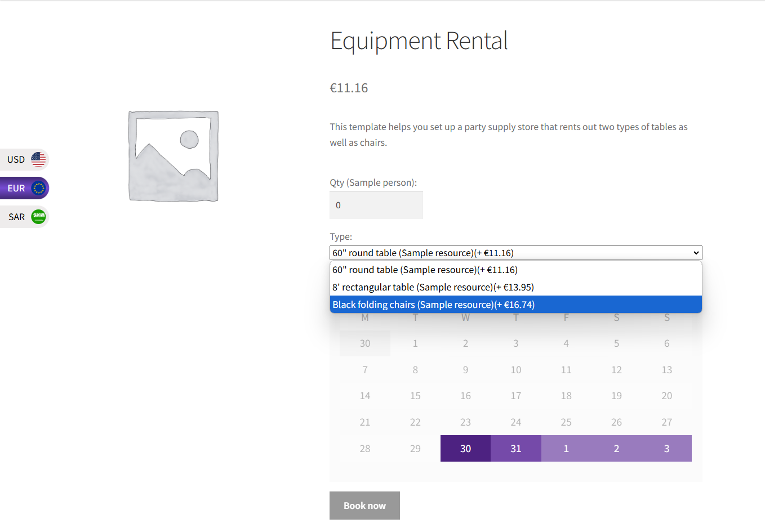Choose calendar date 11

click(x=566, y=370)
